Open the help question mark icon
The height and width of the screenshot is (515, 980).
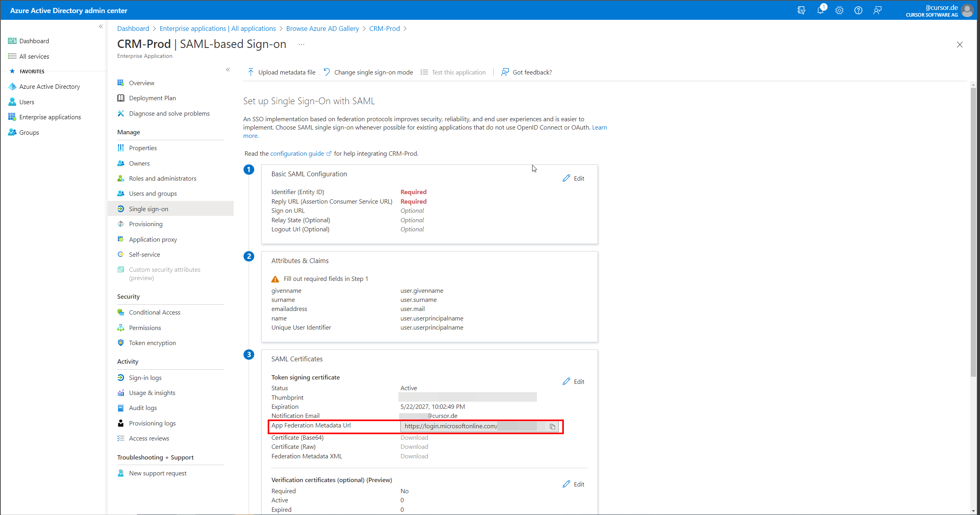[x=858, y=10]
